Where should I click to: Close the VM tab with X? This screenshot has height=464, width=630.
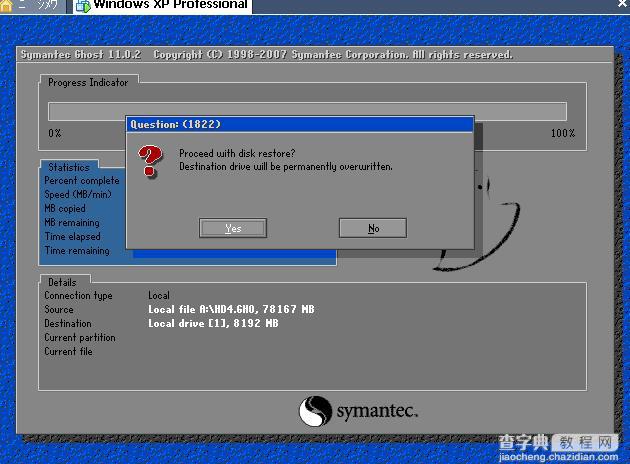click(623, 4)
